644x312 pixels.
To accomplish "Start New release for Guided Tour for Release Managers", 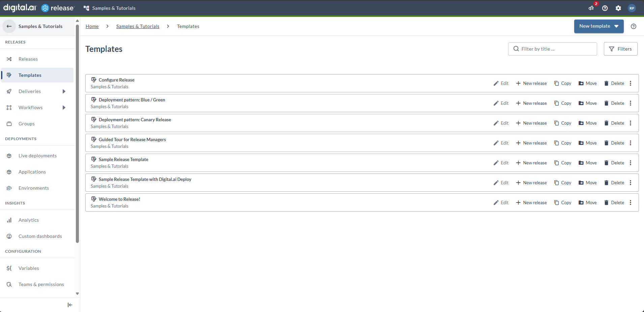I will coord(532,143).
